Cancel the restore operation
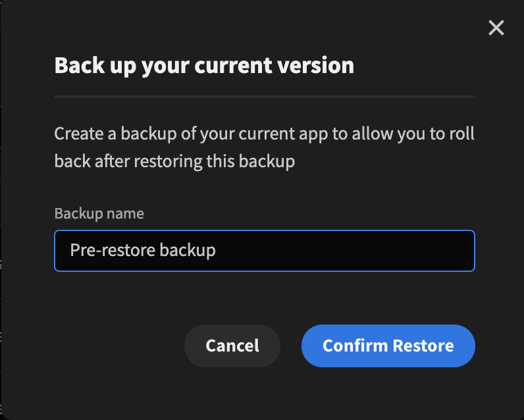 pyautogui.click(x=232, y=346)
